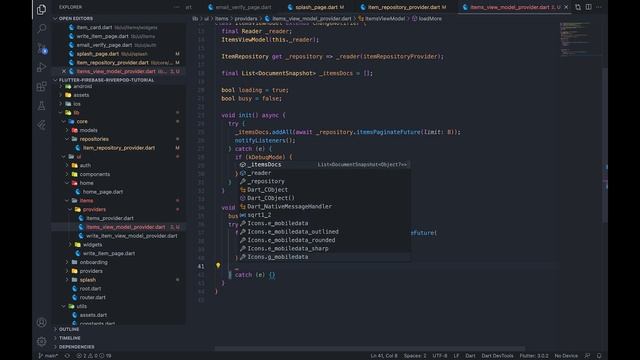Expand the assets folder
This screenshot has height=360, width=640.
click(81, 95)
